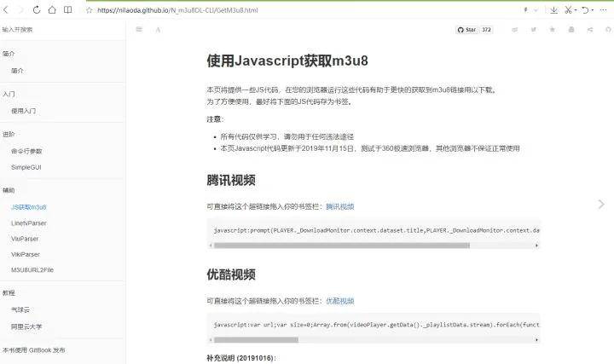This screenshot has width=614, height=364.
Task: Open the browser downloads icon
Action: tap(553, 10)
